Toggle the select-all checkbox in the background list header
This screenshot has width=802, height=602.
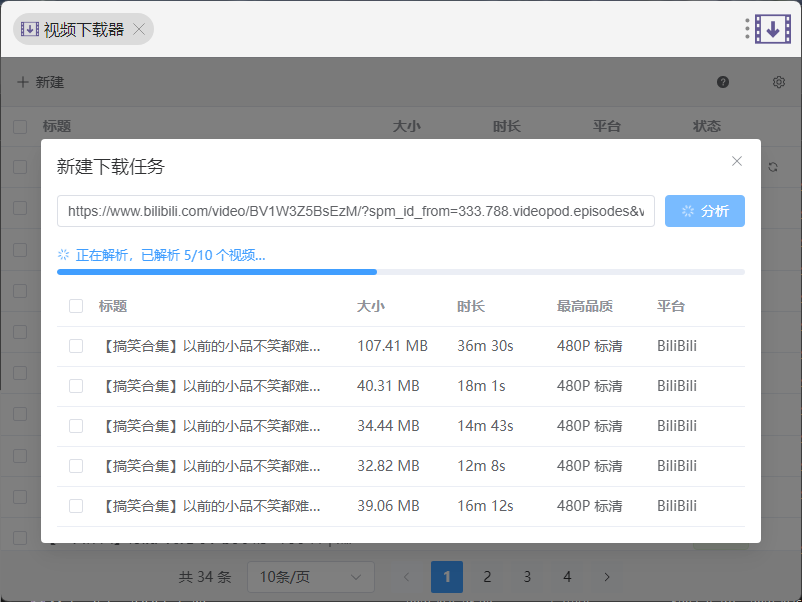point(20,126)
